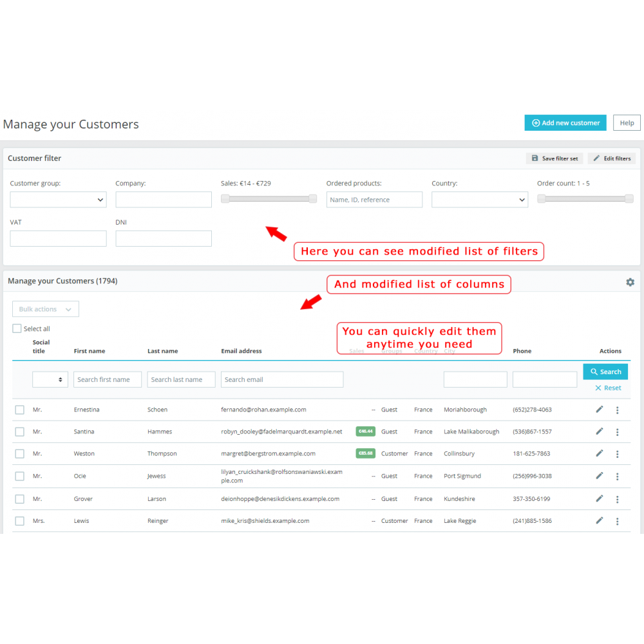Open actions menu for Grover Larson
The width and height of the screenshot is (644, 644).
pos(617,498)
